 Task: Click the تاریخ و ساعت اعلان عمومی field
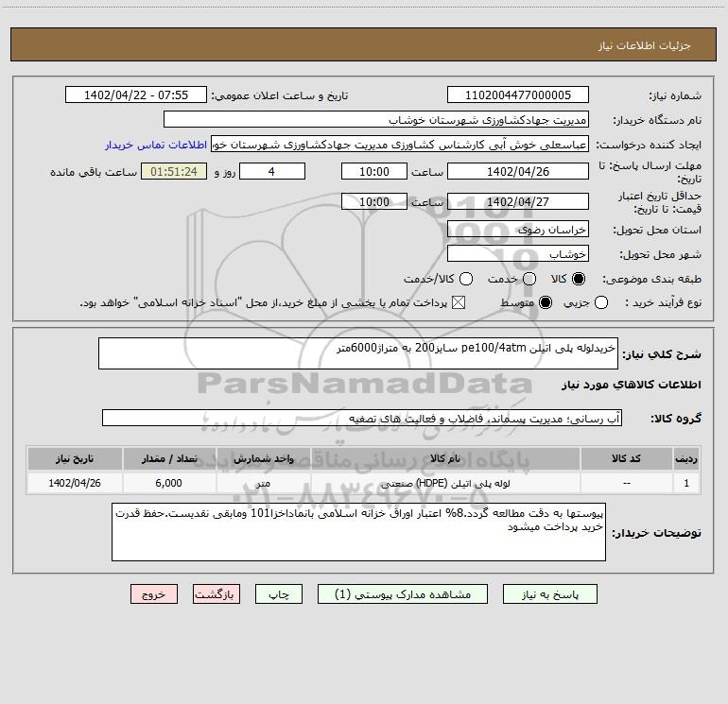click(136, 94)
